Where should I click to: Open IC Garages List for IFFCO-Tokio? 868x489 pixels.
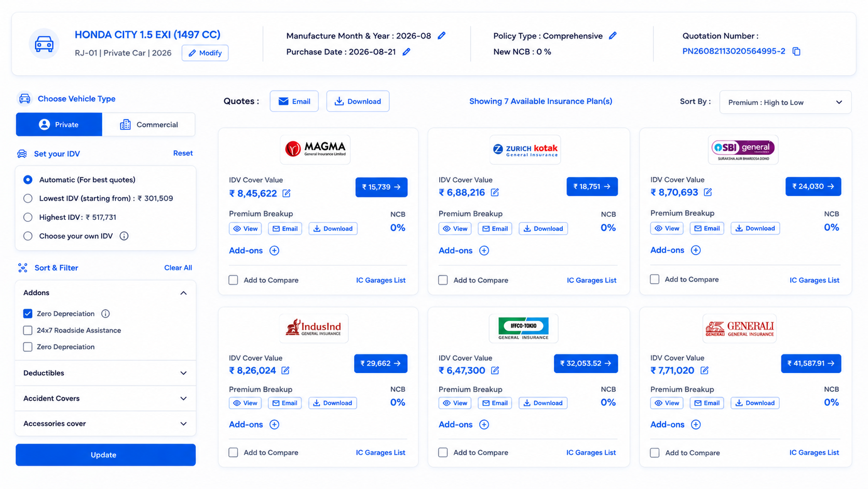point(591,453)
